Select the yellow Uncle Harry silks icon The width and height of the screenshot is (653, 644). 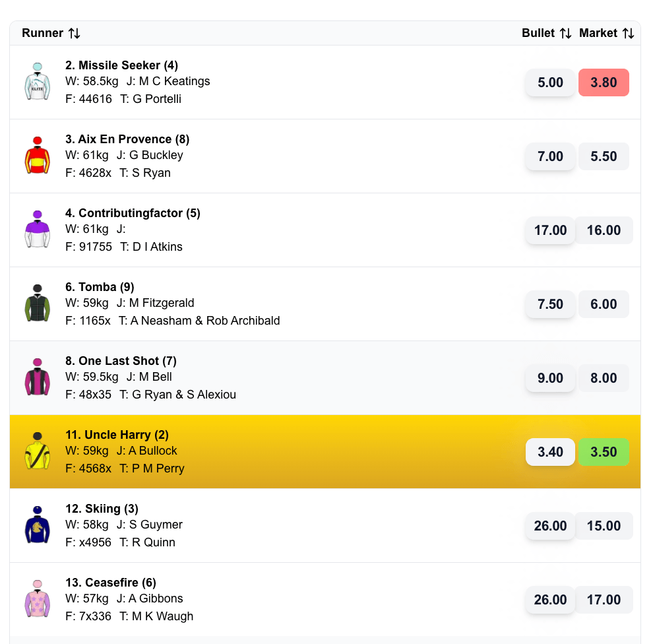38,451
